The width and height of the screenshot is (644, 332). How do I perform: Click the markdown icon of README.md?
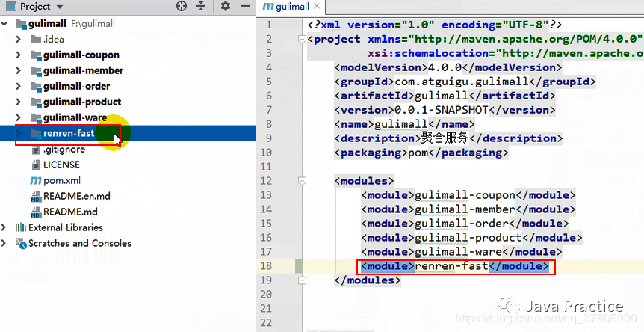[x=36, y=212]
